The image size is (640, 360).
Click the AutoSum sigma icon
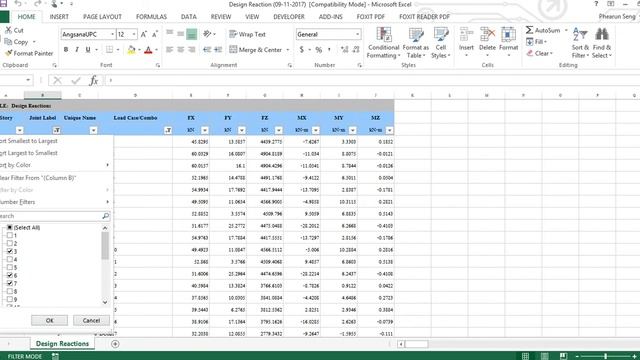click(x=529, y=30)
